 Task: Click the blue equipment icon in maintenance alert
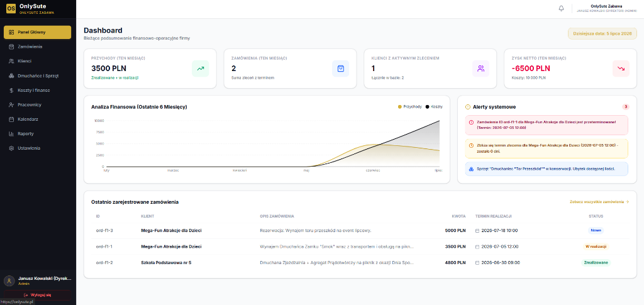472,169
